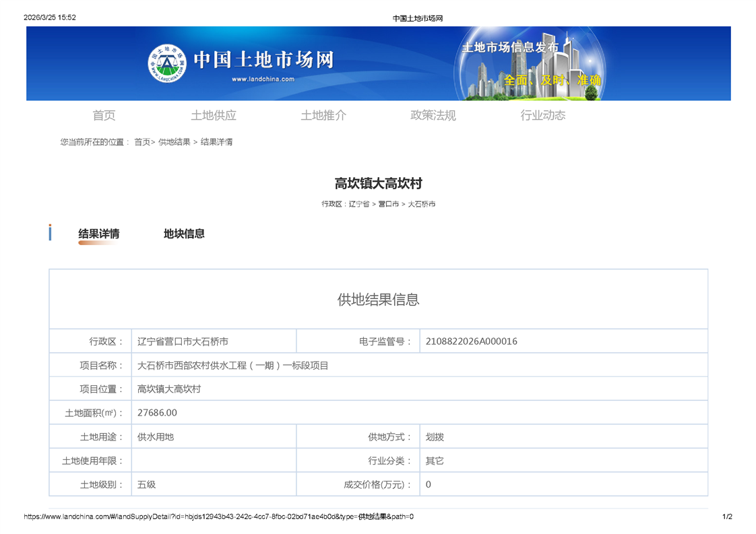Click the 划拨 supply method value
Image resolution: width=756 pixels, height=534 pixels.
click(x=435, y=437)
